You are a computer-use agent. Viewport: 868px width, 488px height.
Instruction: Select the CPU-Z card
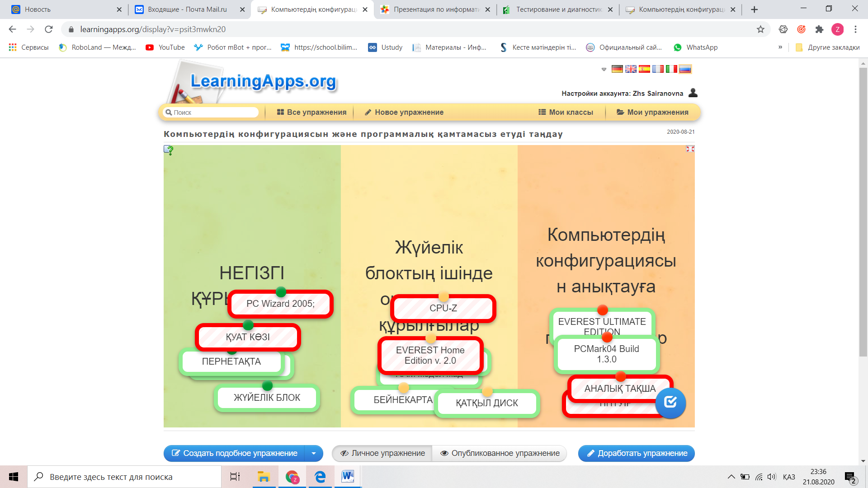point(443,308)
